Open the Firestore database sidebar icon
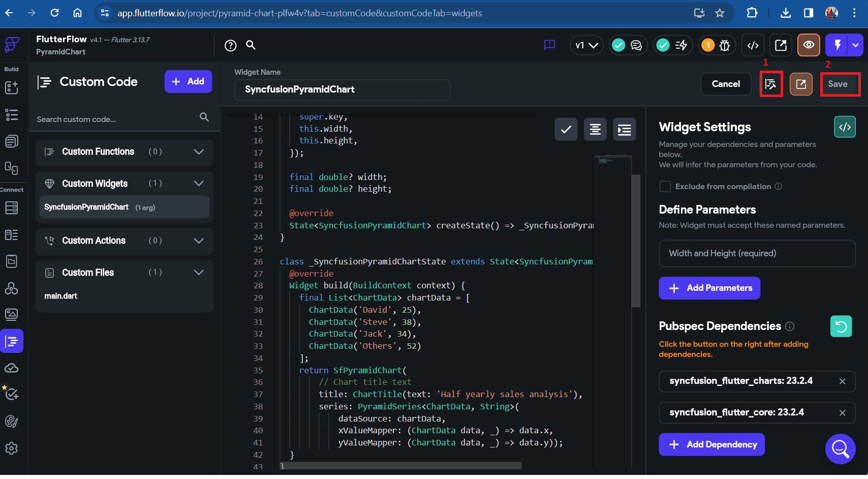Screen dimensions: 868x479 11,207
